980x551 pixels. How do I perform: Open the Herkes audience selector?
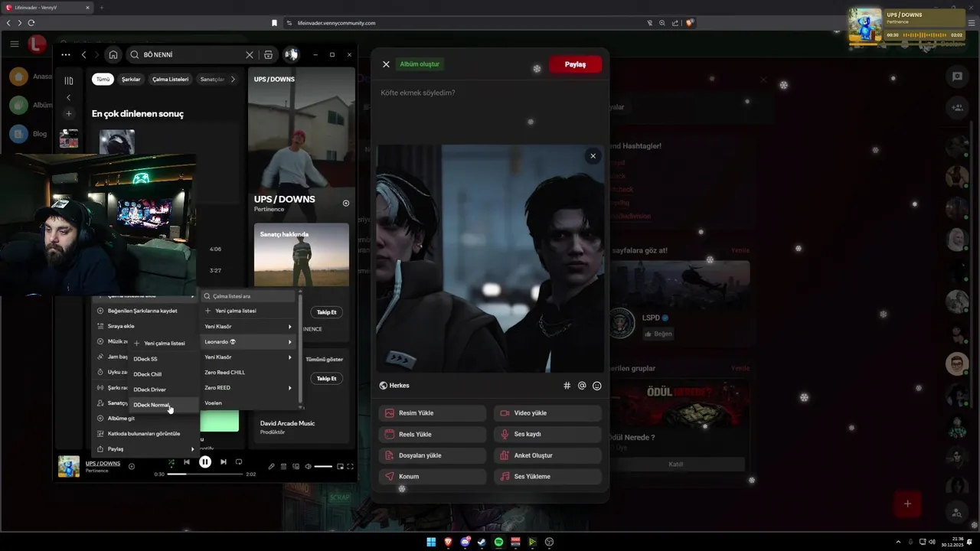point(394,386)
